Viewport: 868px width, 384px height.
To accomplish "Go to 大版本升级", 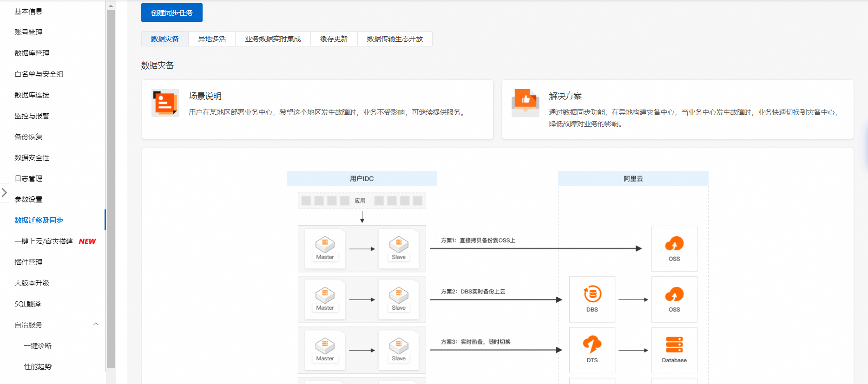I will click(32, 283).
